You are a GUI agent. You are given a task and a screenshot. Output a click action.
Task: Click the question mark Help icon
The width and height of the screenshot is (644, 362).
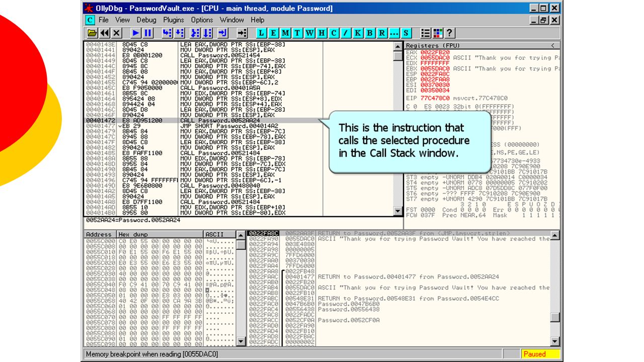[449, 33]
